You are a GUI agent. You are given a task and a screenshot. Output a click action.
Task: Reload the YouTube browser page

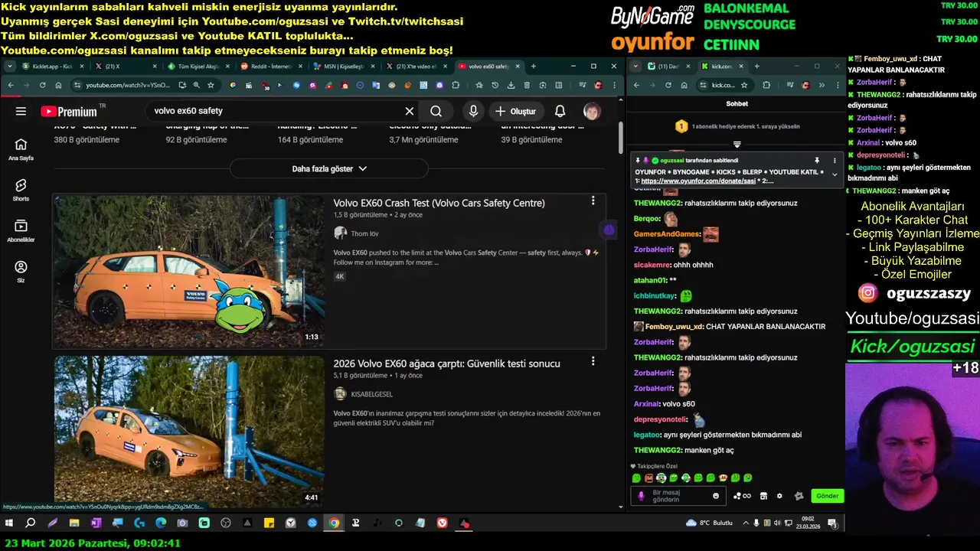pos(42,85)
